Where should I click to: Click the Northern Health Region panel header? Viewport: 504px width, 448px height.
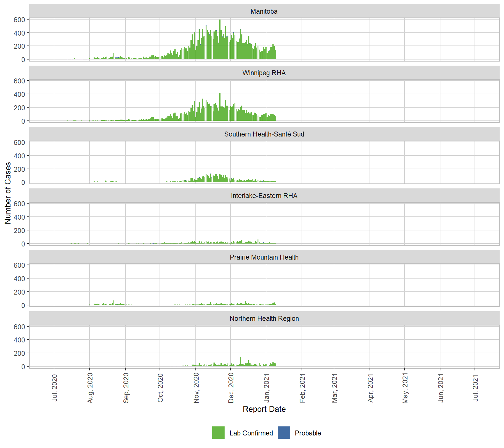[x=264, y=318]
